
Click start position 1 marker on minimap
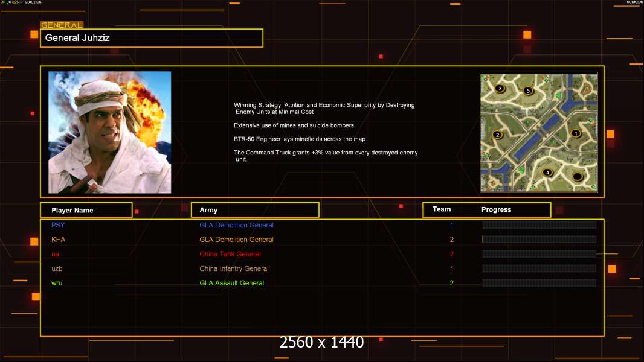click(575, 133)
